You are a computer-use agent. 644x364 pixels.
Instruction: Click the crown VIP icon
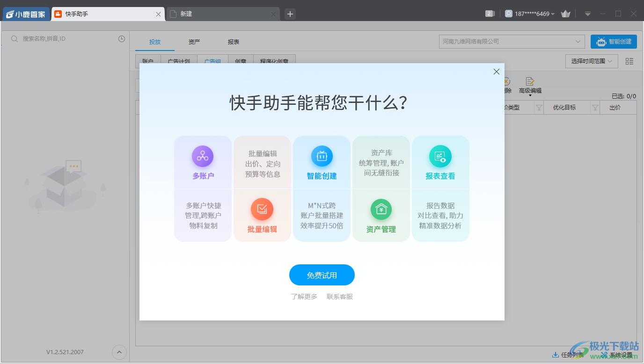(x=565, y=14)
